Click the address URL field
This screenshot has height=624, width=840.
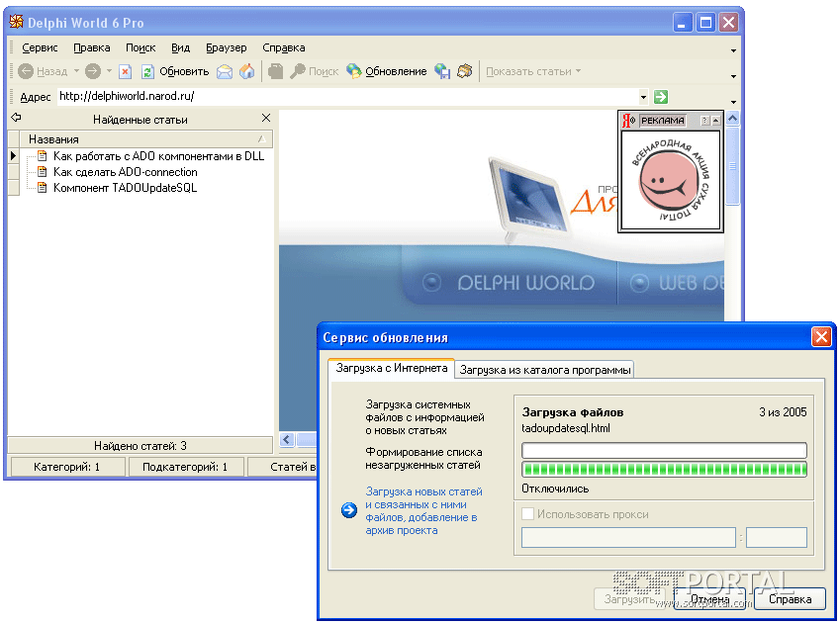pos(347,97)
